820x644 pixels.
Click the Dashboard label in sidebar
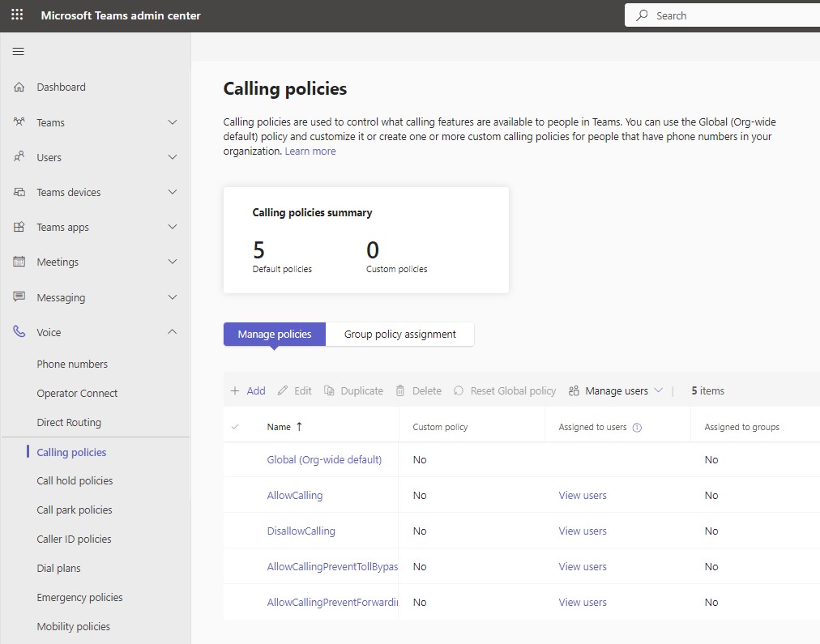(62, 87)
